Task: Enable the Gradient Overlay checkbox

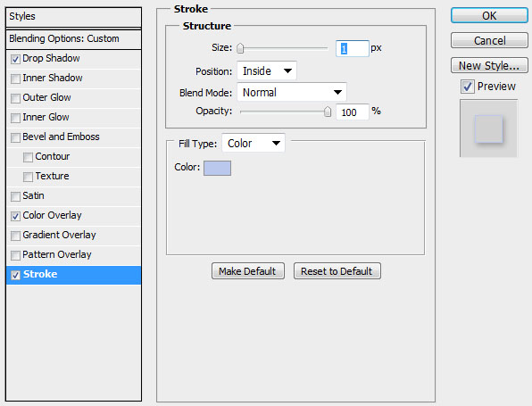Action: pyautogui.click(x=15, y=236)
